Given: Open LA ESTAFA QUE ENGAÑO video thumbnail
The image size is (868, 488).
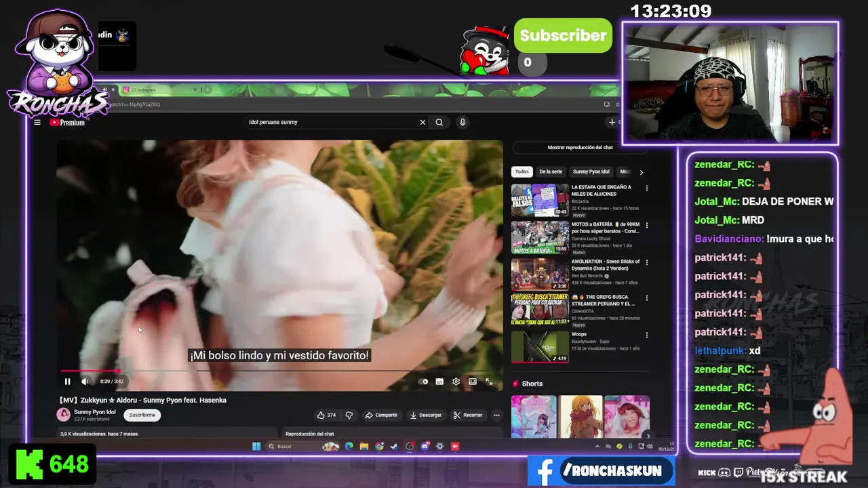Looking at the screenshot, I should point(540,200).
